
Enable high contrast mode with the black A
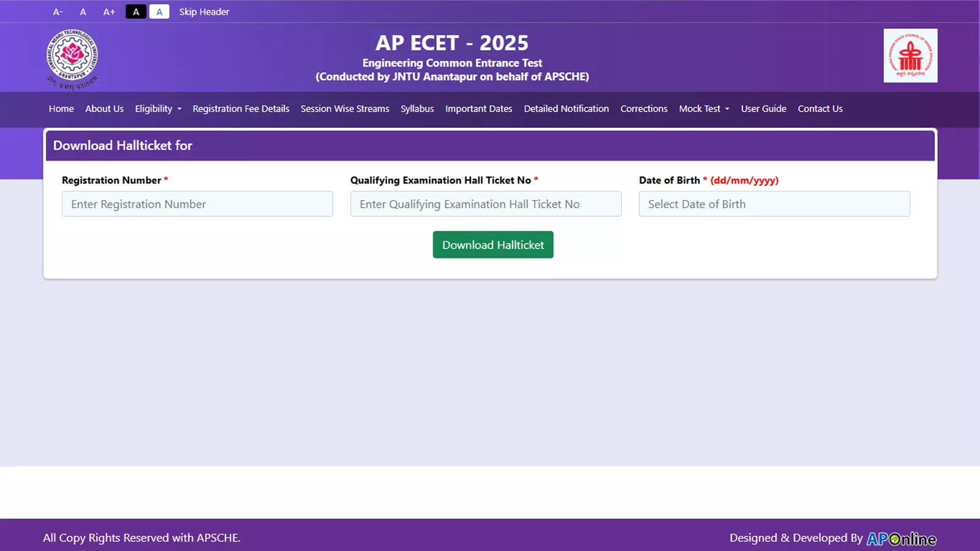(135, 11)
